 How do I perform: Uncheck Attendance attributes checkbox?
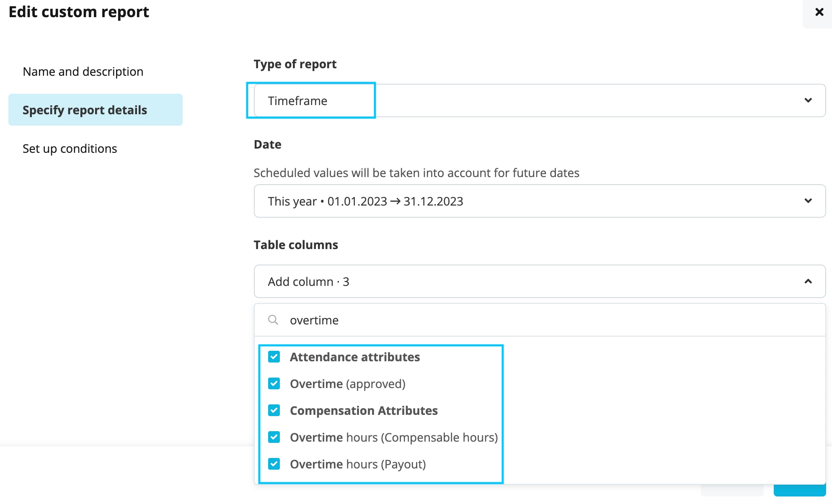coord(274,357)
